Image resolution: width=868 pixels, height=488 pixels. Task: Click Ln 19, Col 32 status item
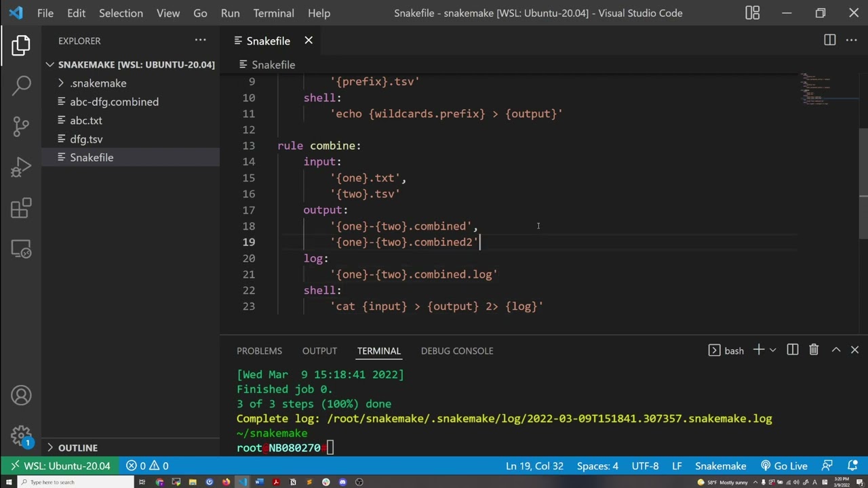[x=534, y=466]
